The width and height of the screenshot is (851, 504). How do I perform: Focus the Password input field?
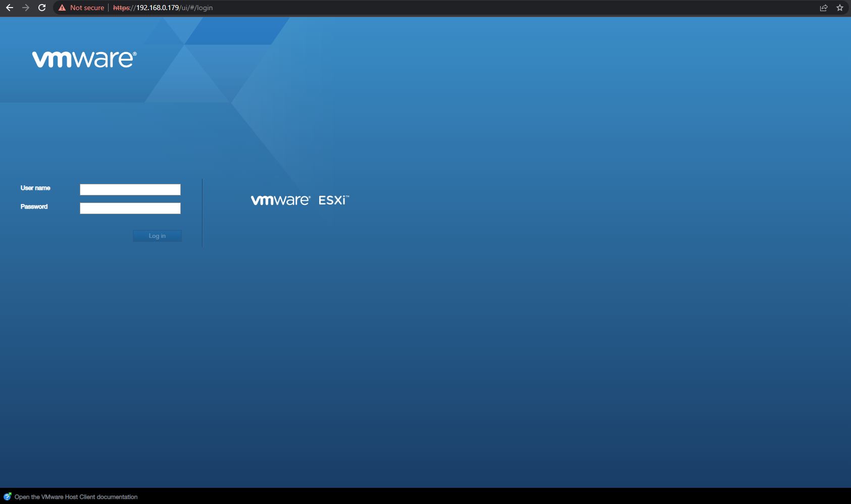pos(130,208)
